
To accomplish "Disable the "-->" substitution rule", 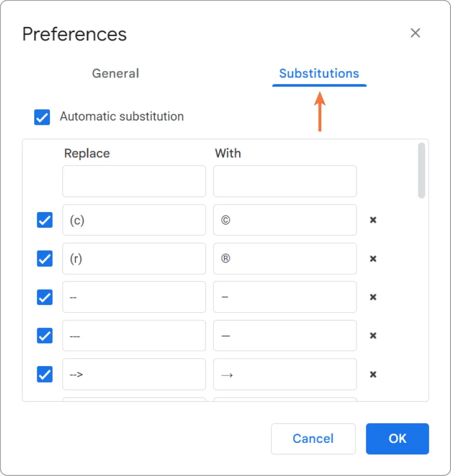I will coord(45,374).
